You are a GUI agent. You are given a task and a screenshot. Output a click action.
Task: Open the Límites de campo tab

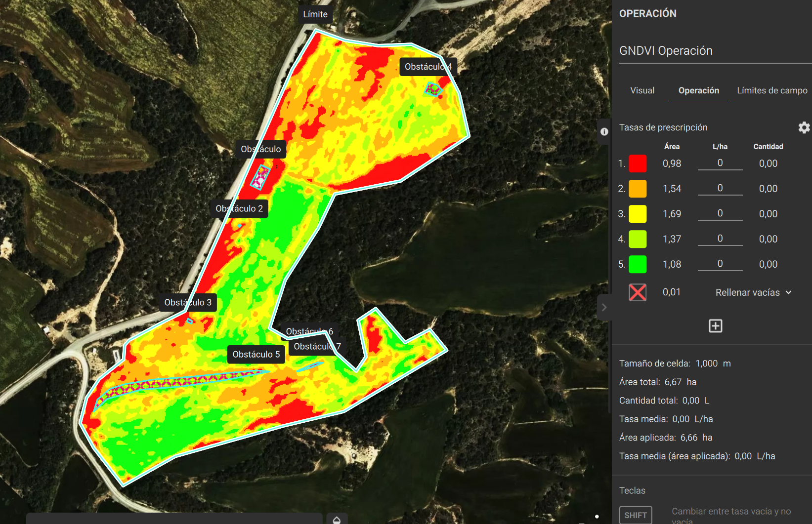point(771,90)
